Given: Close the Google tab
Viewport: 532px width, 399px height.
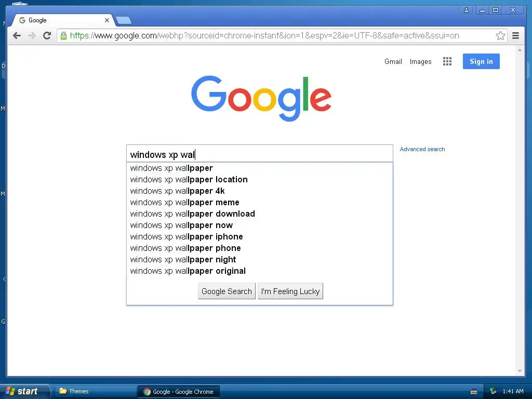Looking at the screenshot, I should [107, 20].
